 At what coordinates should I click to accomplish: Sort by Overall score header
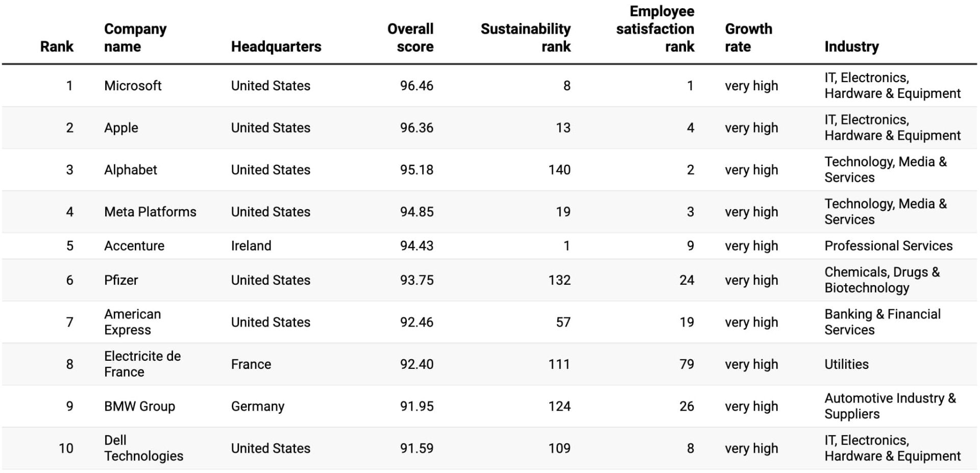click(x=410, y=38)
